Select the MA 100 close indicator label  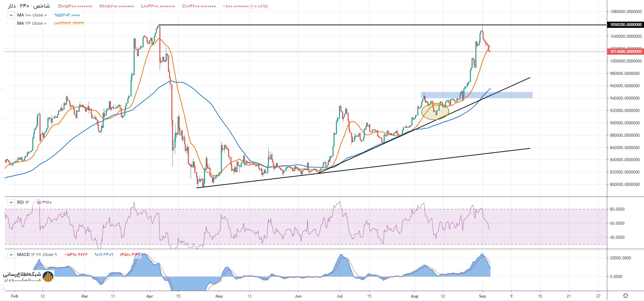(32, 15)
